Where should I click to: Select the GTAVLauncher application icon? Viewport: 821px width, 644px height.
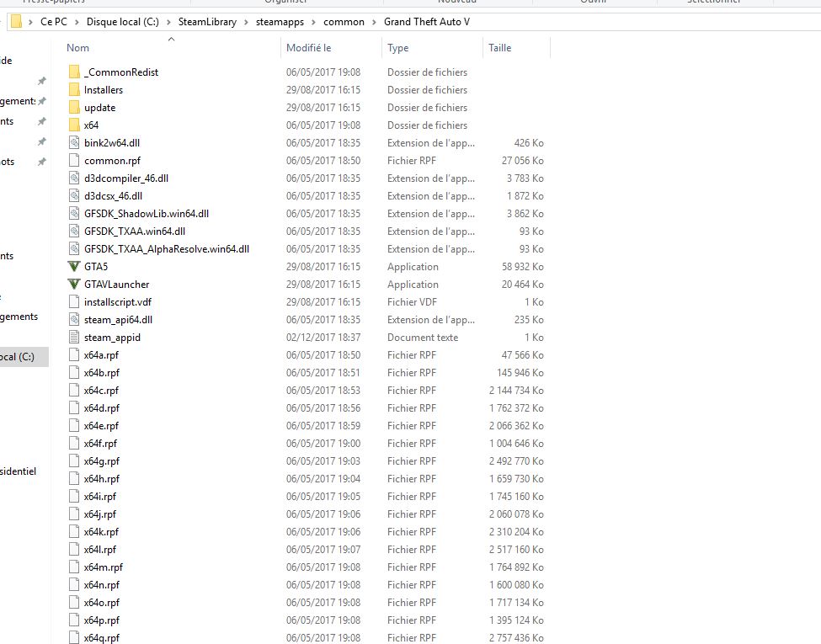click(x=74, y=285)
